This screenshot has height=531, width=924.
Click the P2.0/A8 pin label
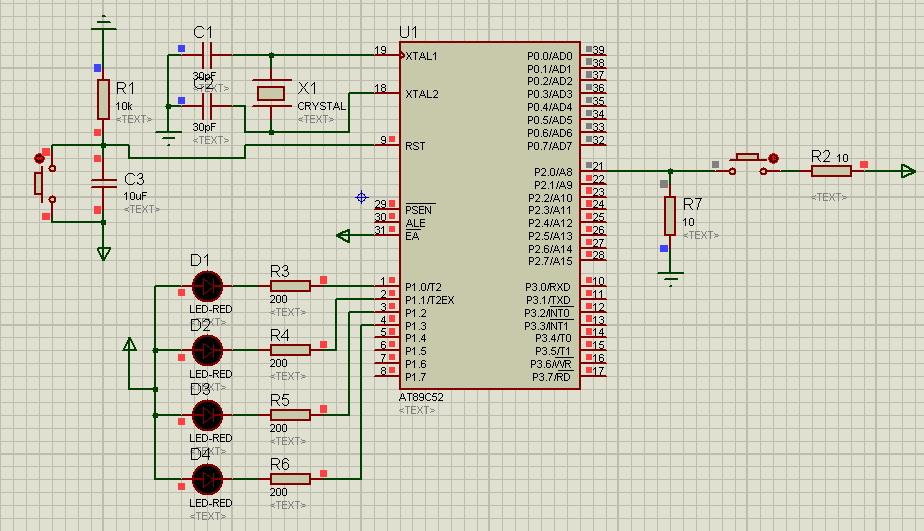pyautogui.click(x=553, y=172)
